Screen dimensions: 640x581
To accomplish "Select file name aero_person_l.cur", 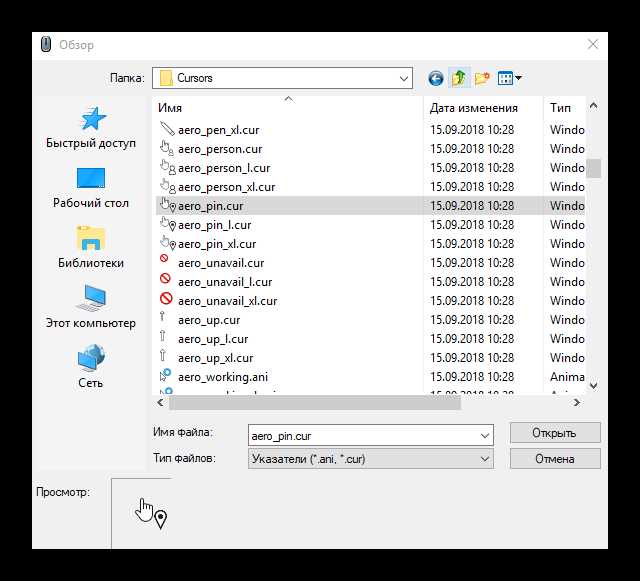I will pos(224,168).
